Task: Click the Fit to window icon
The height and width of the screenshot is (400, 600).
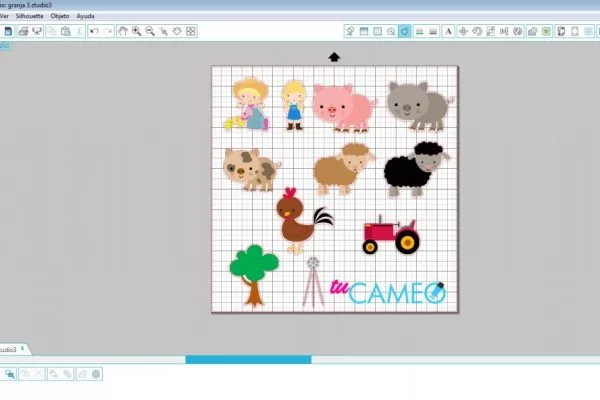Action: 191,31
